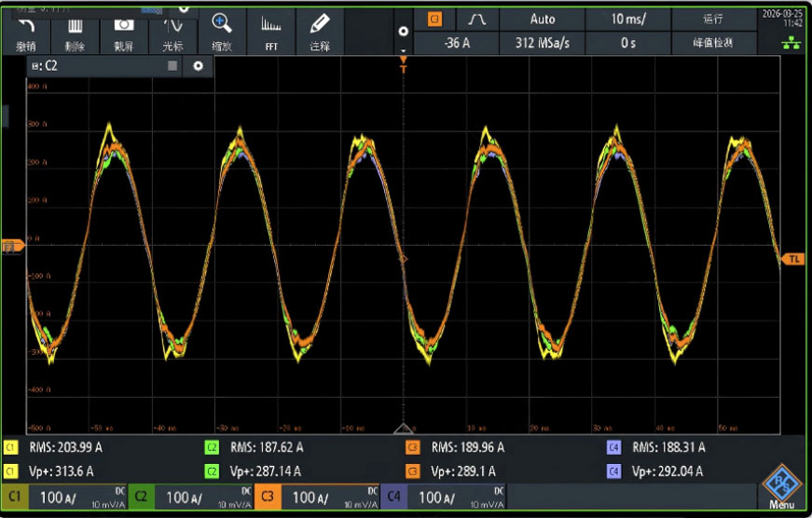812x518 pixels.
Task: Select the C2 Vp+ measurement badge
Action: [212, 471]
